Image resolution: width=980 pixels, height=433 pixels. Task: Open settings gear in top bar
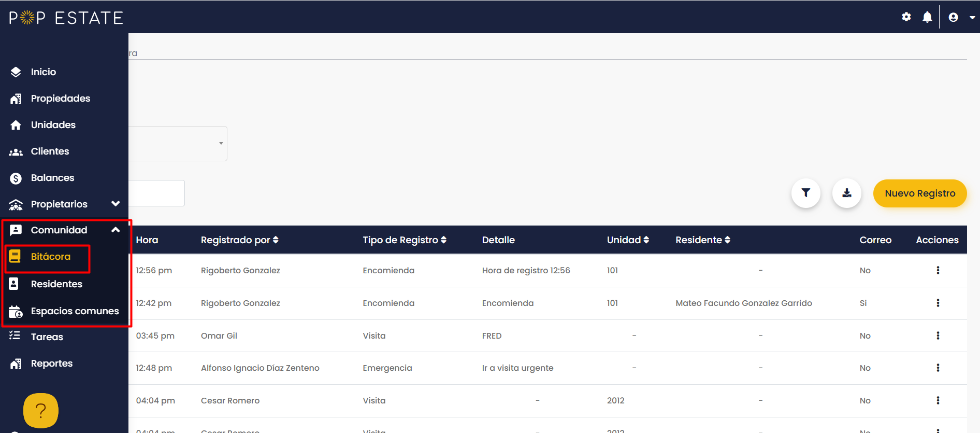(x=906, y=17)
